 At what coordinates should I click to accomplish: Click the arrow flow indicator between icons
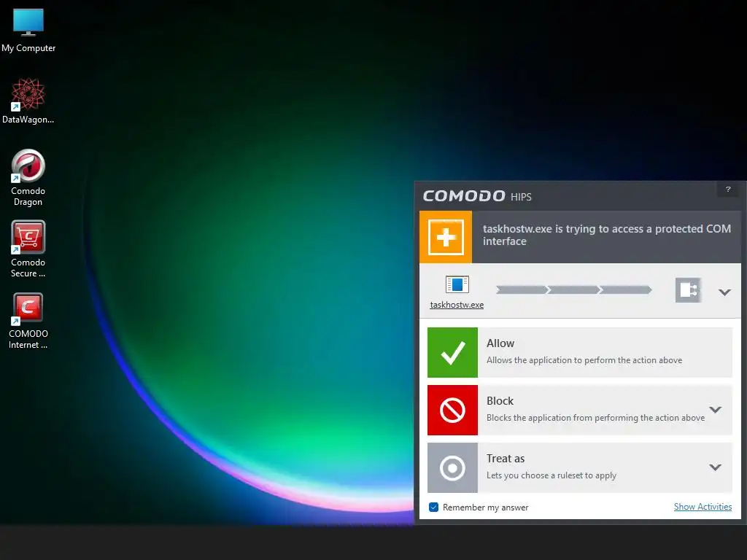click(x=573, y=289)
